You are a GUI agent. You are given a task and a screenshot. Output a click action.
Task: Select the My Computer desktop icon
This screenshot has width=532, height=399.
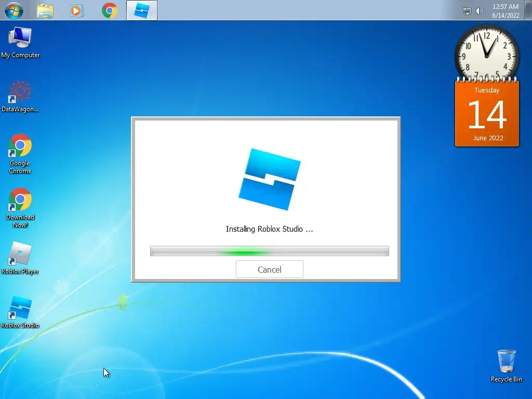20,43
